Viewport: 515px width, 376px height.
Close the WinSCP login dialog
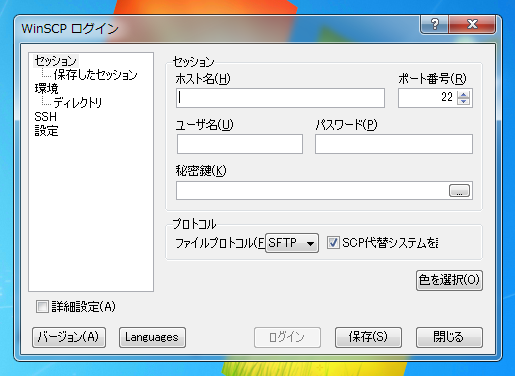pyautogui.click(x=472, y=24)
